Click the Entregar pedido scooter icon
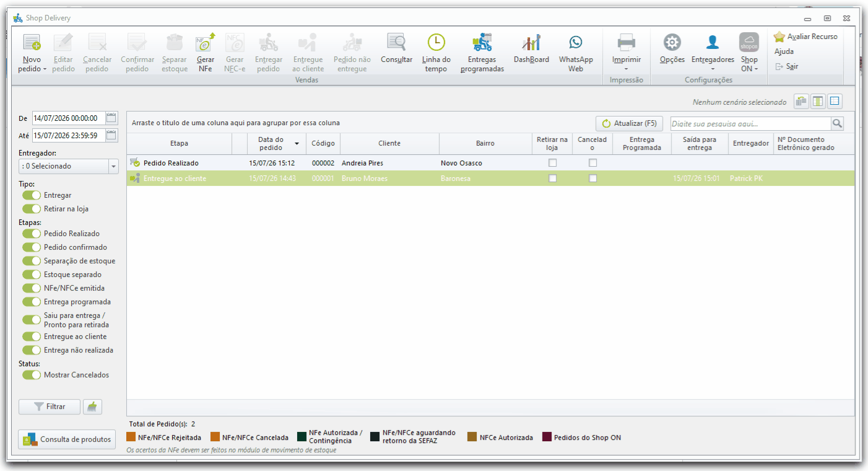Viewport: 868px width, 471px height. (x=269, y=42)
